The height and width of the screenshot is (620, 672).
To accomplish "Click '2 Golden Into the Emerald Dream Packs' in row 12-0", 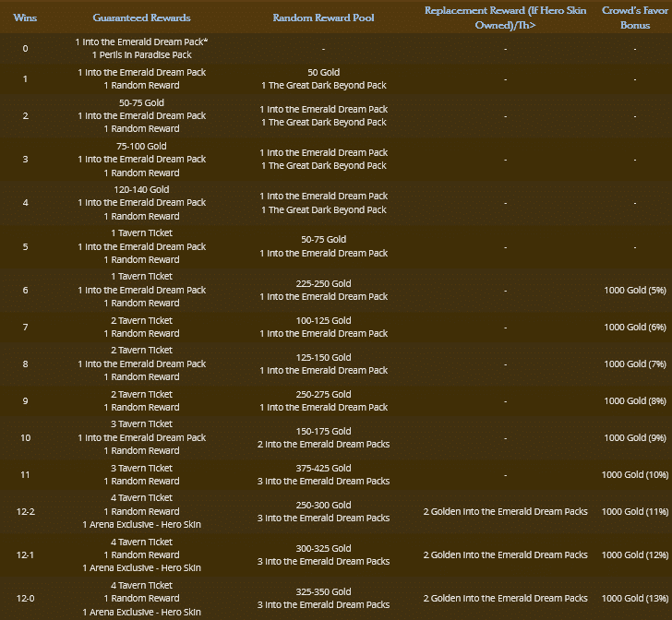I will coord(505,598).
